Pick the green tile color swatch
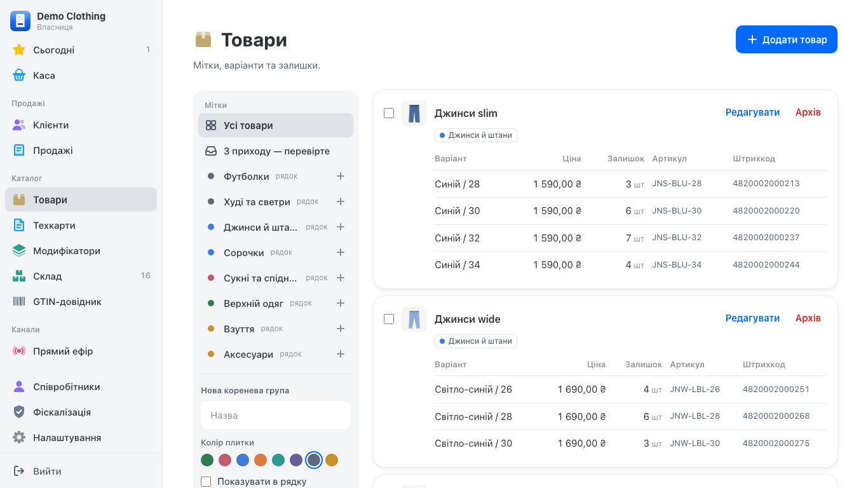The height and width of the screenshot is (488, 868). [x=207, y=460]
